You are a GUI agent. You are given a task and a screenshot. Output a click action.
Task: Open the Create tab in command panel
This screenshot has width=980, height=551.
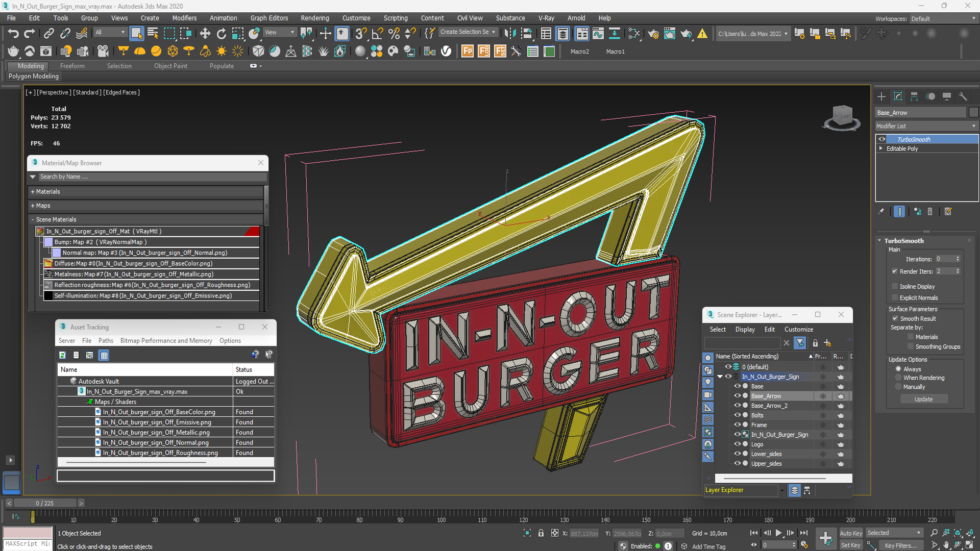click(881, 96)
